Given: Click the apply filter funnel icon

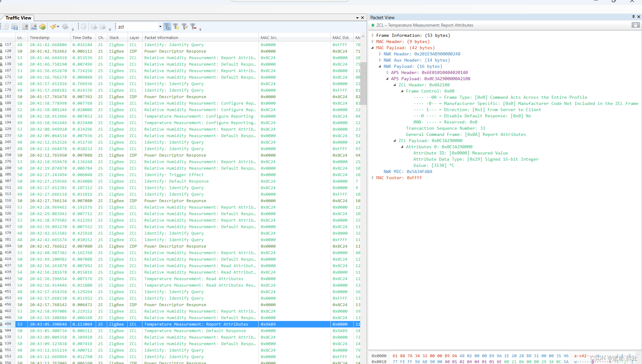Looking at the screenshot, I should tap(167, 27).
